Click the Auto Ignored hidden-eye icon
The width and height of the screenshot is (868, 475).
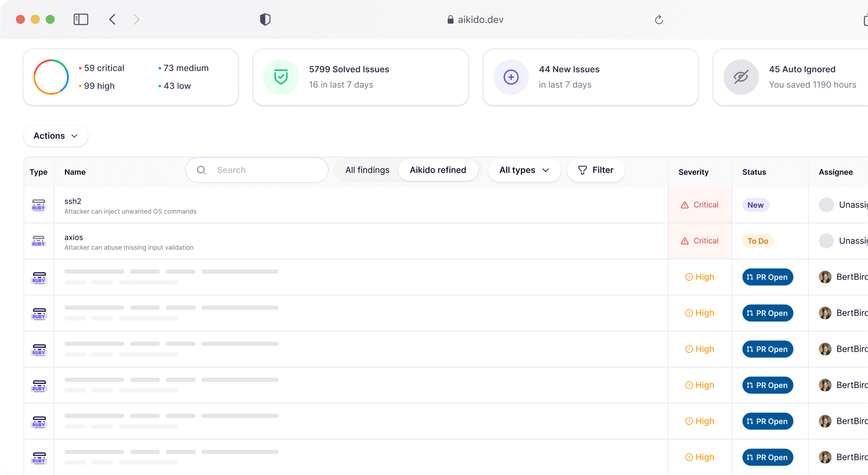[x=741, y=77]
